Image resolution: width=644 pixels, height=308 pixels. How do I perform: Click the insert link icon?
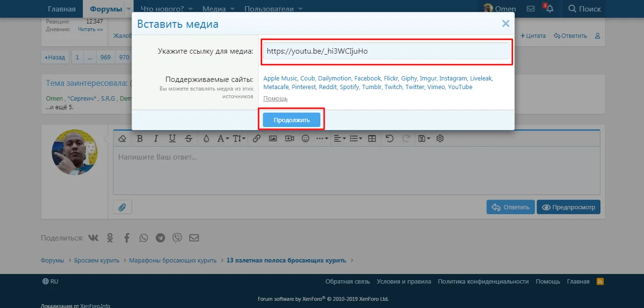coord(256,138)
